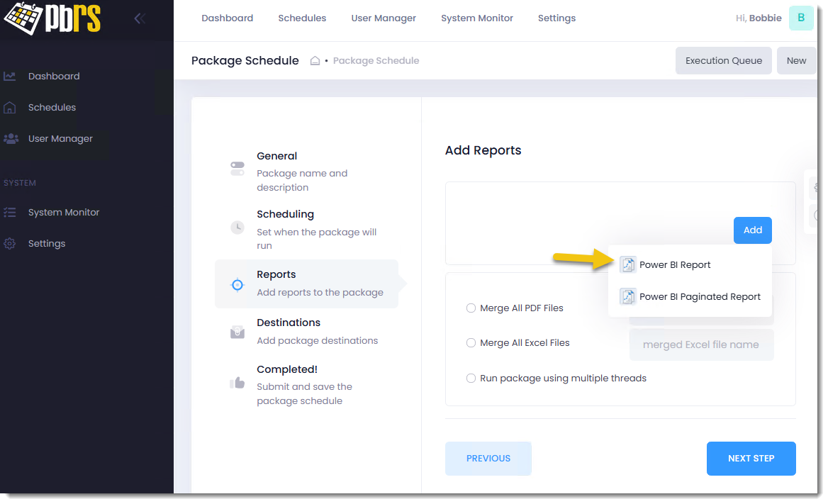
Task: Click the Schedules home icon in sidebar
Action: click(10, 108)
